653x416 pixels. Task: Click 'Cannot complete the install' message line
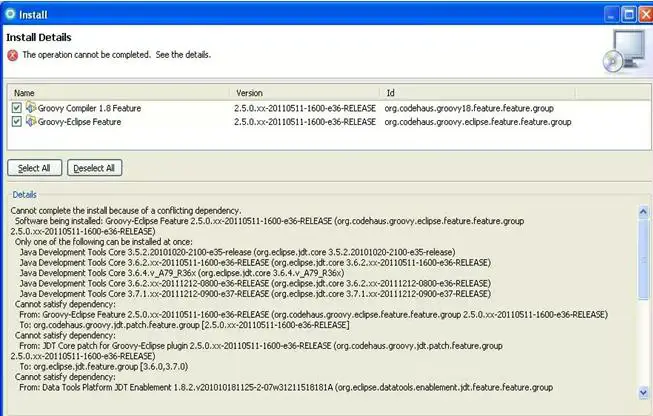(x=126, y=210)
